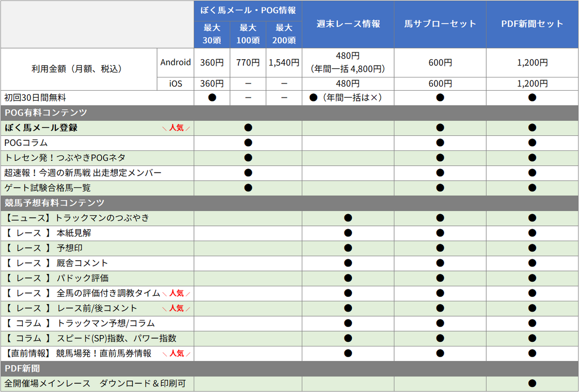
Task: Collapse the POG有料コンテンツ section header
Action: click(46, 113)
